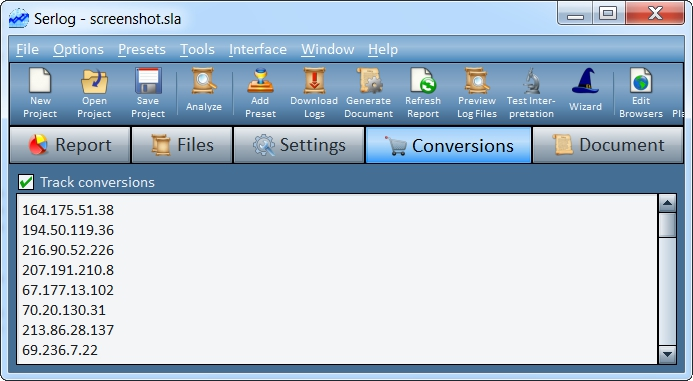Switch to the Document tab
Screen dimensions: 693x381
608,145
